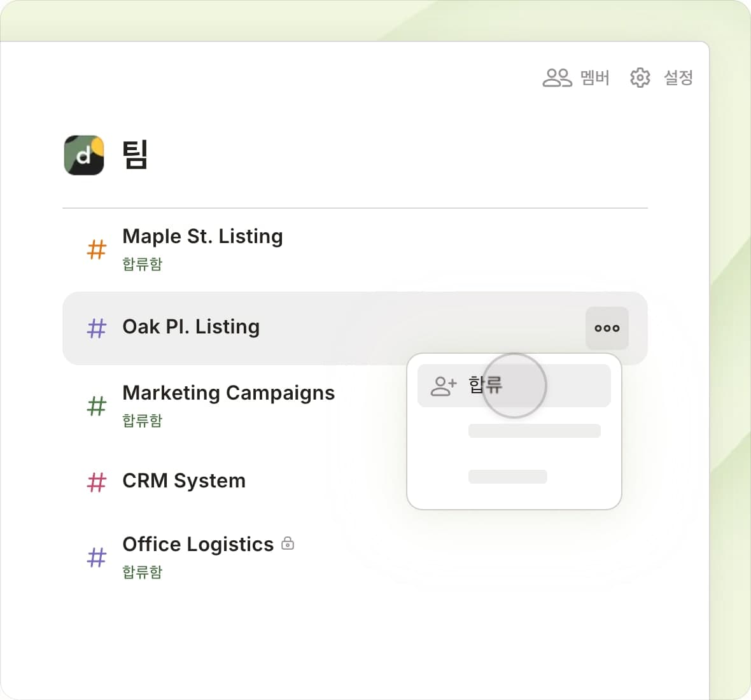Click the add-person icon in popup menu
This screenshot has height=700, width=751.
443,386
